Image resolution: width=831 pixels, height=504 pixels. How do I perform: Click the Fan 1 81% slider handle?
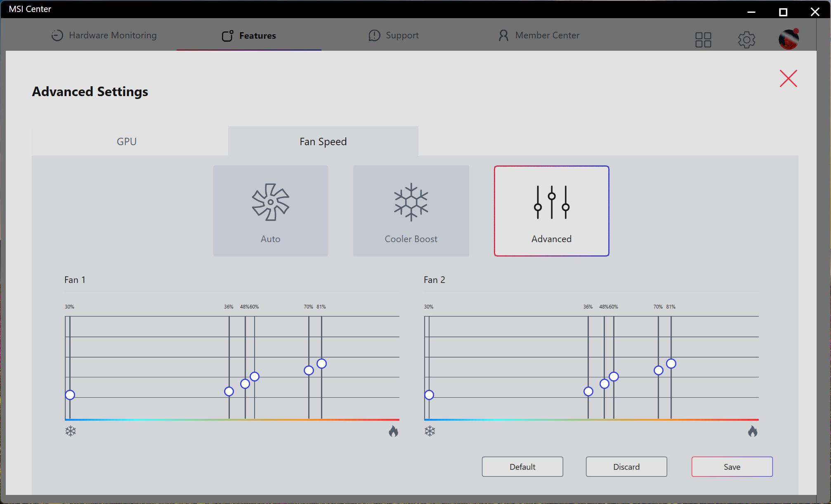point(322,363)
